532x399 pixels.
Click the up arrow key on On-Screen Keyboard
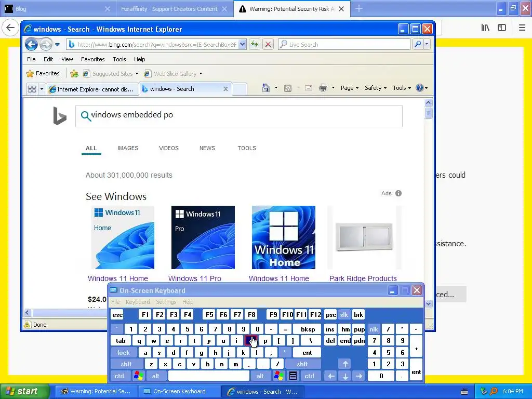click(x=345, y=364)
